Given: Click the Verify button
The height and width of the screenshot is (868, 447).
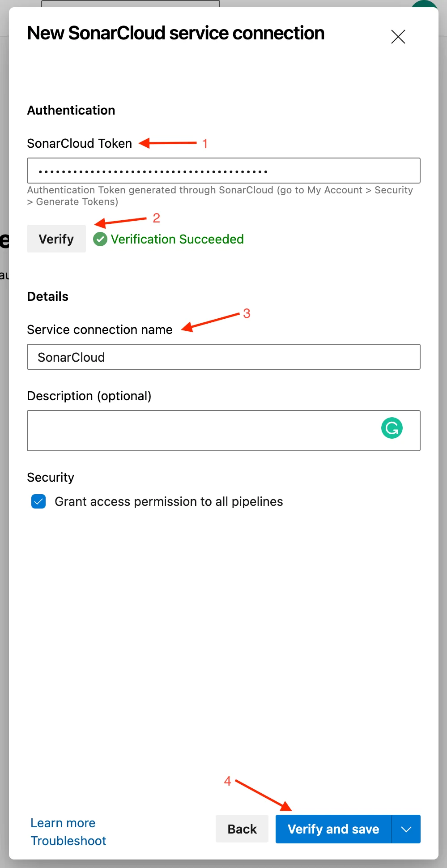Looking at the screenshot, I should pyautogui.click(x=56, y=239).
